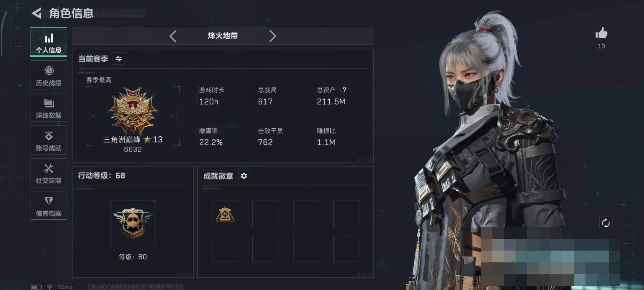This screenshot has height=290, width=644.
Task: Select the first equipped achievement badge
Action: pos(225,214)
